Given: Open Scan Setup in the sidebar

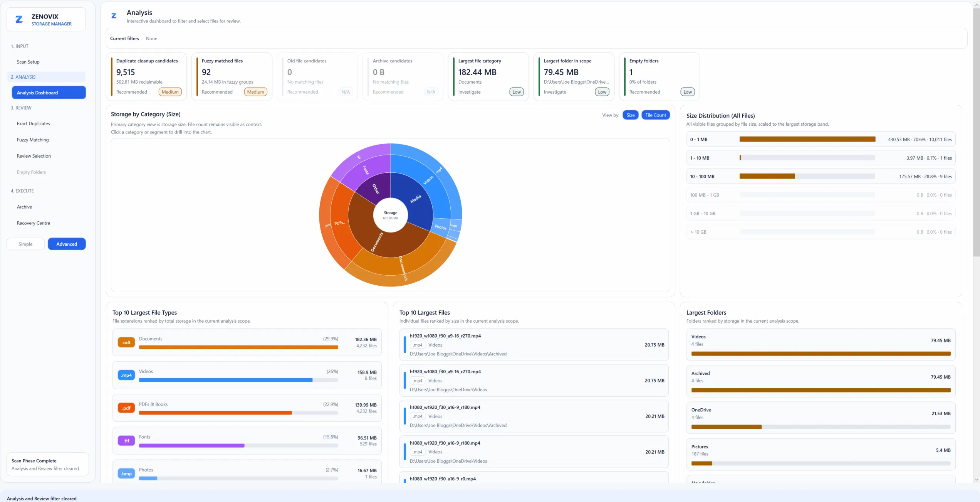Looking at the screenshot, I should [x=28, y=62].
